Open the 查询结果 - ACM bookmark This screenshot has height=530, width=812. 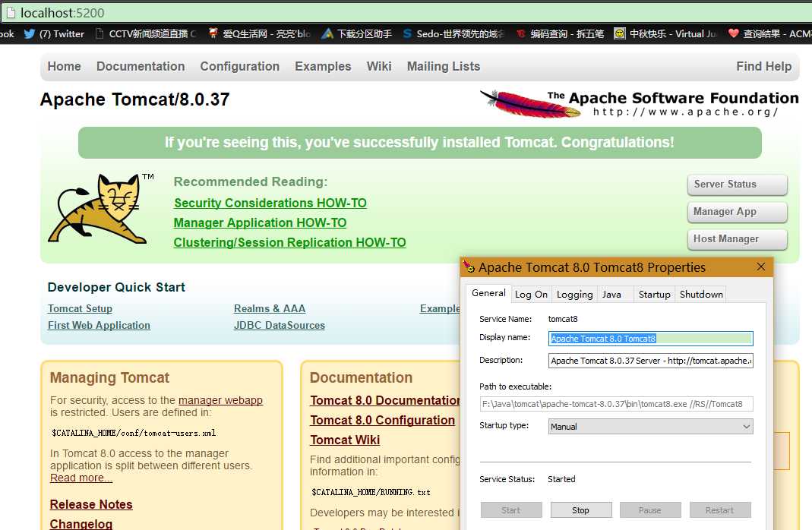[x=769, y=33]
